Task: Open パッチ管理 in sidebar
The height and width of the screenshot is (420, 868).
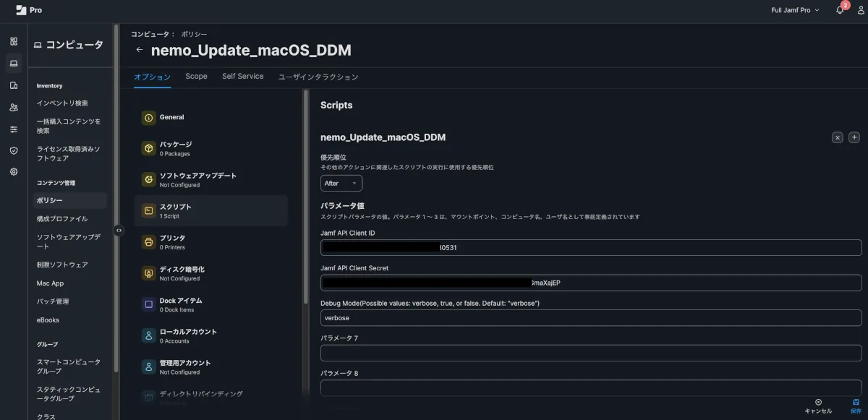Action: (53, 301)
